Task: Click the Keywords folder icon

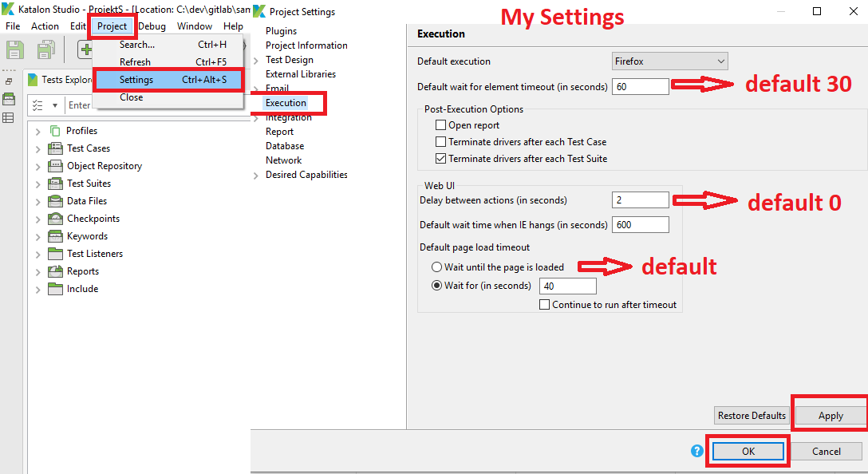Action: tap(55, 236)
